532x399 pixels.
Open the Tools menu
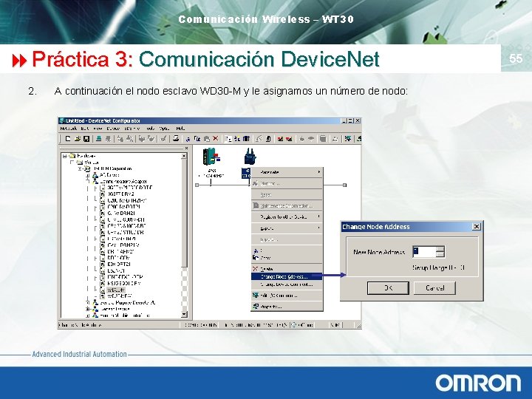tap(150, 129)
